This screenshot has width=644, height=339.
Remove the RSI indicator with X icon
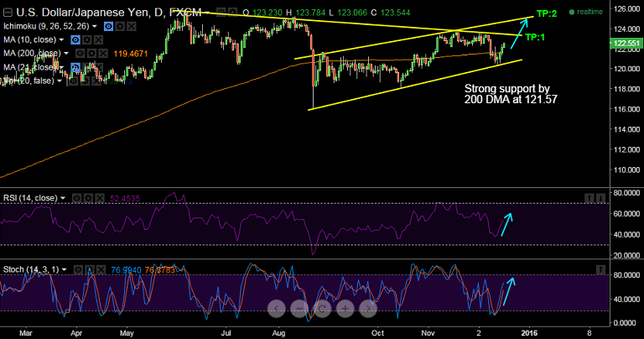(x=100, y=199)
